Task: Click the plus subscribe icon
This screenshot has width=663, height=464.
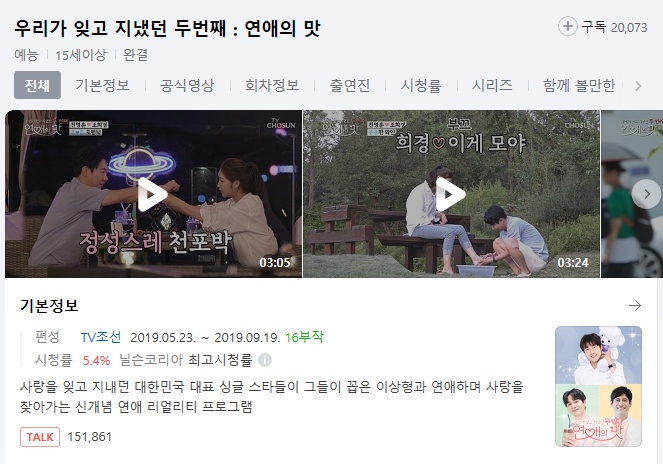Action: (x=567, y=27)
